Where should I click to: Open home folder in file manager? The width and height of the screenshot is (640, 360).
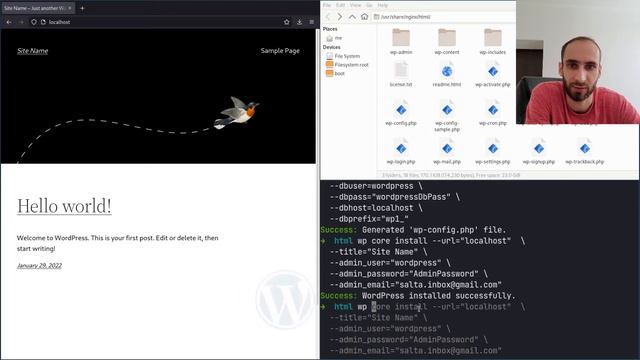click(x=364, y=17)
